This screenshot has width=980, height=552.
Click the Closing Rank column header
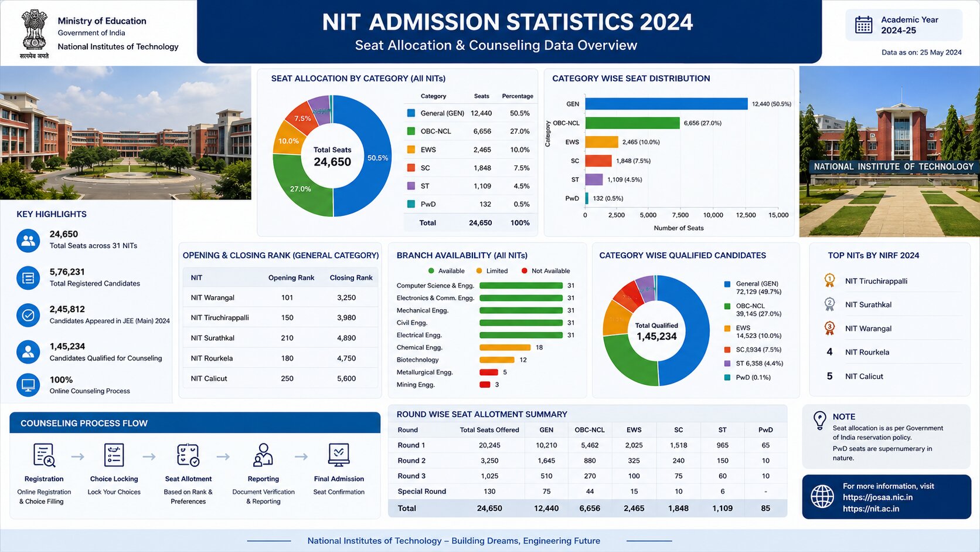(351, 278)
